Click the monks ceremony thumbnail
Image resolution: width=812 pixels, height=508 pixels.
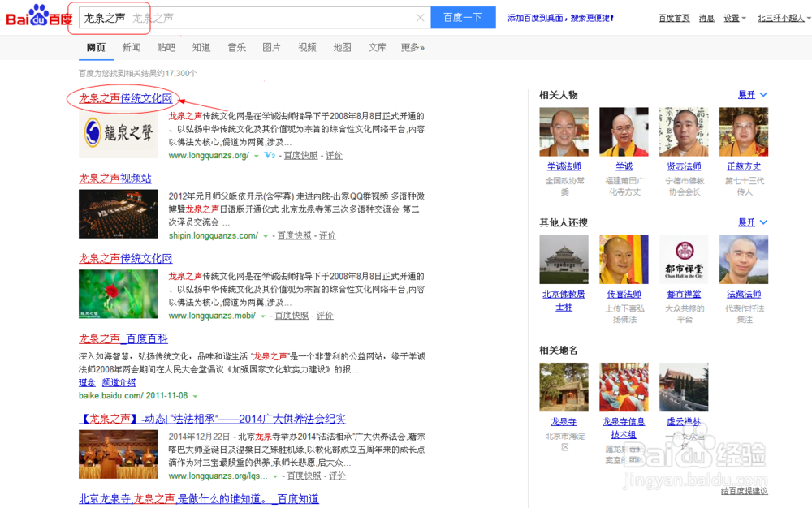coord(118,454)
